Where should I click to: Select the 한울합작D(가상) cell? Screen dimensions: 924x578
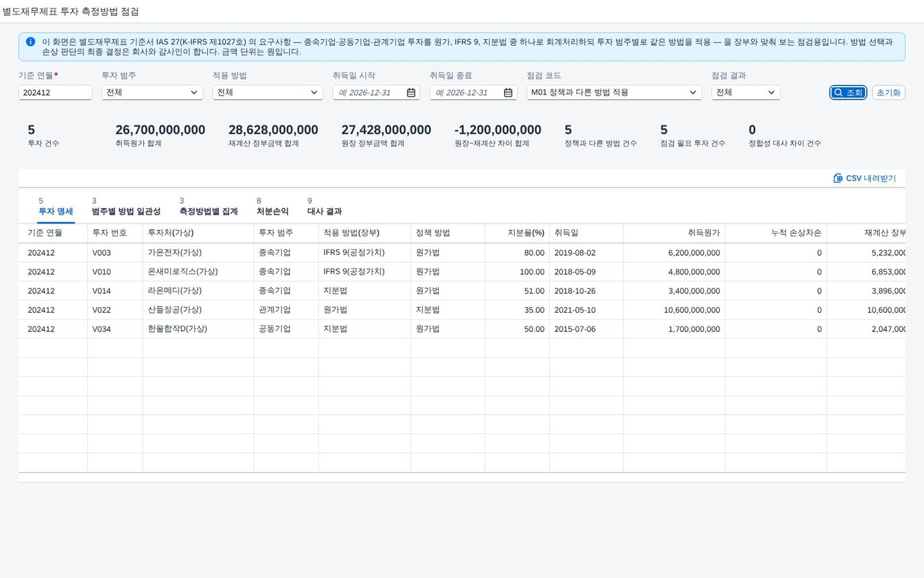198,329
